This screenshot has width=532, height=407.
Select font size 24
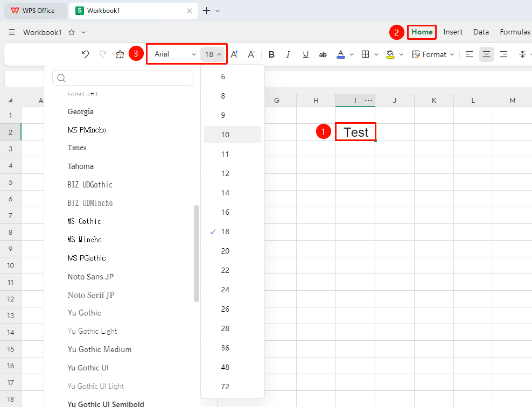pos(225,290)
